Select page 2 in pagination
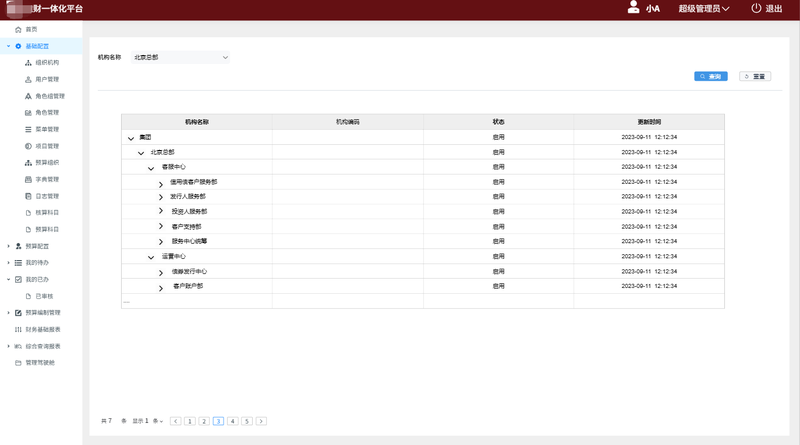Viewport: 800px width, 445px height. 204,421
